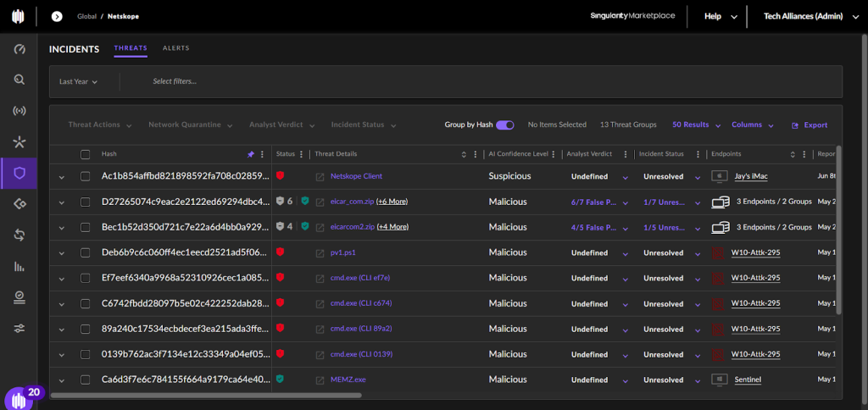The width and height of the screenshot is (868, 410).
Task: Select checkbox for C6742fbdd280 hash row
Action: [86, 304]
